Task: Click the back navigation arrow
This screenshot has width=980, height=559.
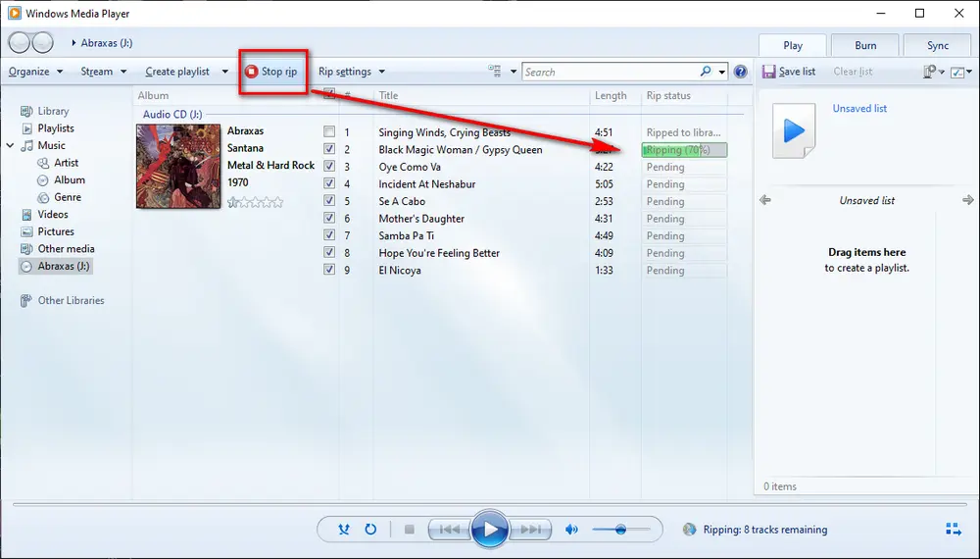Action: pyautogui.click(x=20, y=42)
